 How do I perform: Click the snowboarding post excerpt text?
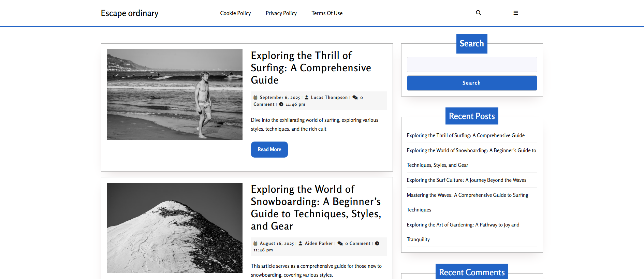(x=316, y=270)
